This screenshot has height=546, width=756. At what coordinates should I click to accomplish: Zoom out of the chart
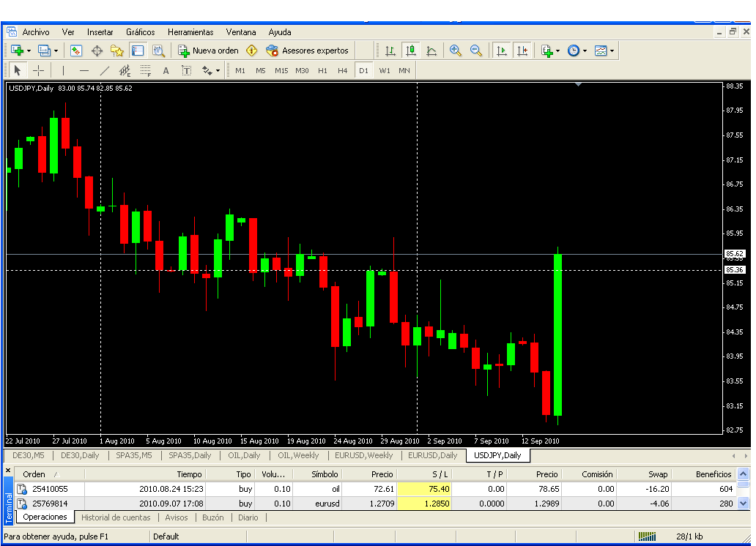point(476,51)
